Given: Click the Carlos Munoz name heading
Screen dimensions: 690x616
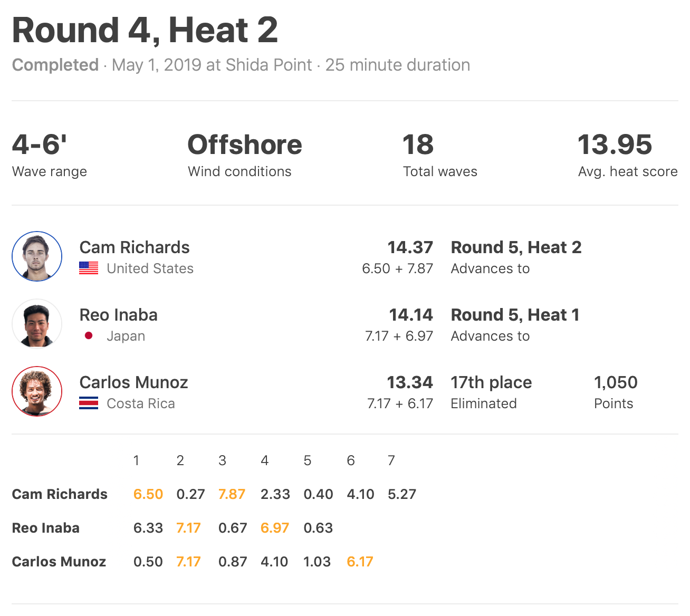Looking at the screenshot, I should pyautogui.click(x=133, y=382).
